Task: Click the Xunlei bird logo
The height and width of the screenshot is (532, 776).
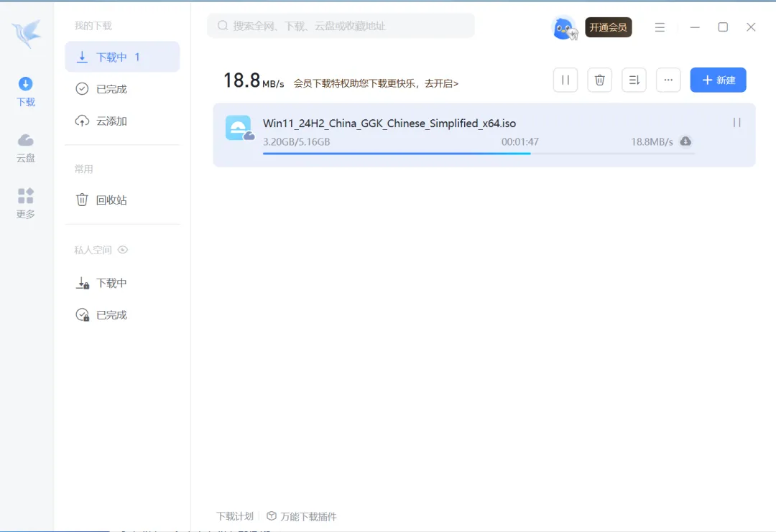Action: tap(27, 33)
